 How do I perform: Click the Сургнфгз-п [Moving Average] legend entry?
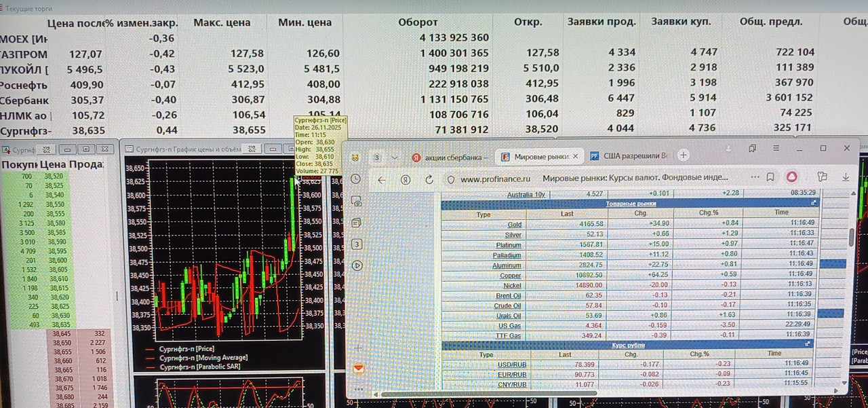[203, 358]
